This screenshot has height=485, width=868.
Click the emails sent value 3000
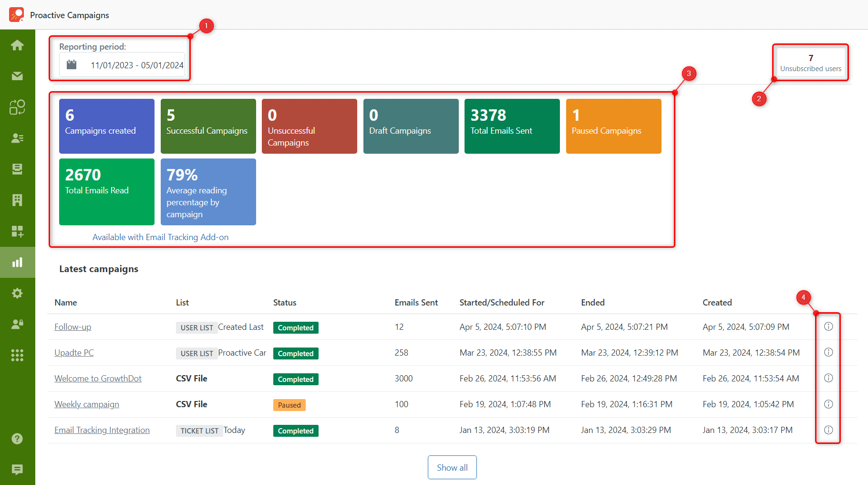403,379
